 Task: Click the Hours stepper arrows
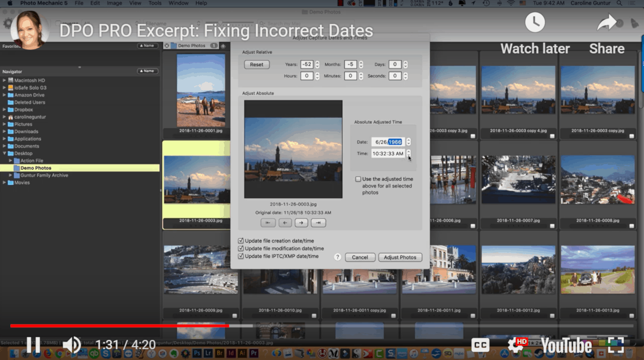coord(317,76)
